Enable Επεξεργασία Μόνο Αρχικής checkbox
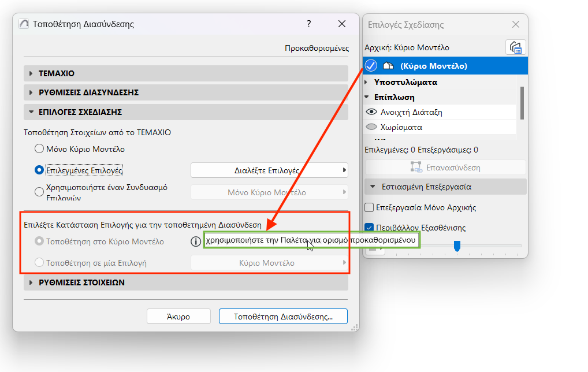Viewport: 588px width, 372px height. 369,207
